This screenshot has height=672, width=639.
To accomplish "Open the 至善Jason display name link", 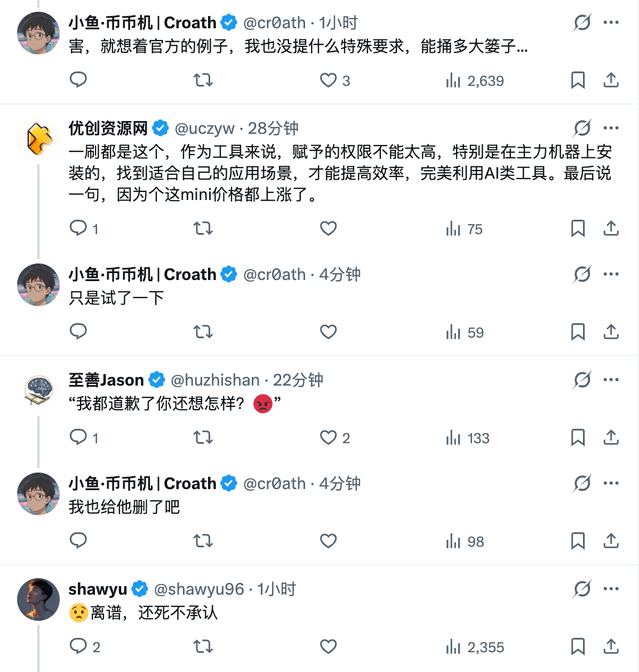I will tap(106, 380).
